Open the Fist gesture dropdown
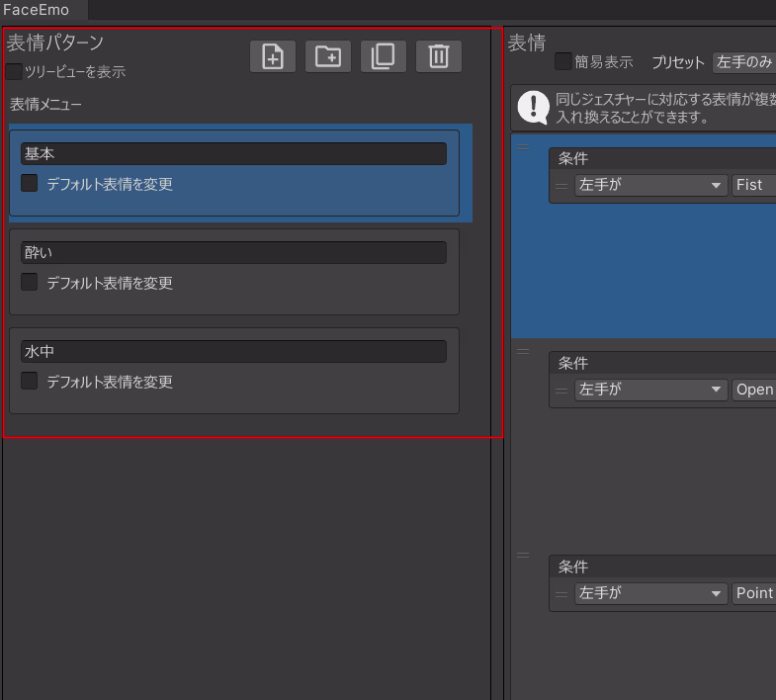The height and width of the screenshot is (700, 776). click(753, 185)
